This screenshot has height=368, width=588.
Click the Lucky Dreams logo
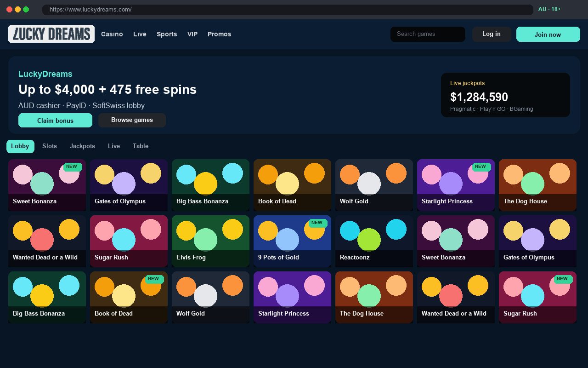(51, 34)
